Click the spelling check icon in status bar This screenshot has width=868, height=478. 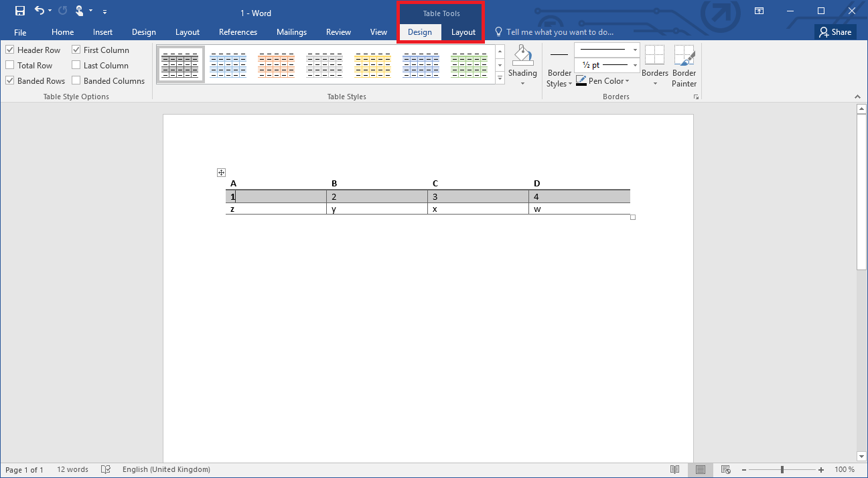106,469
